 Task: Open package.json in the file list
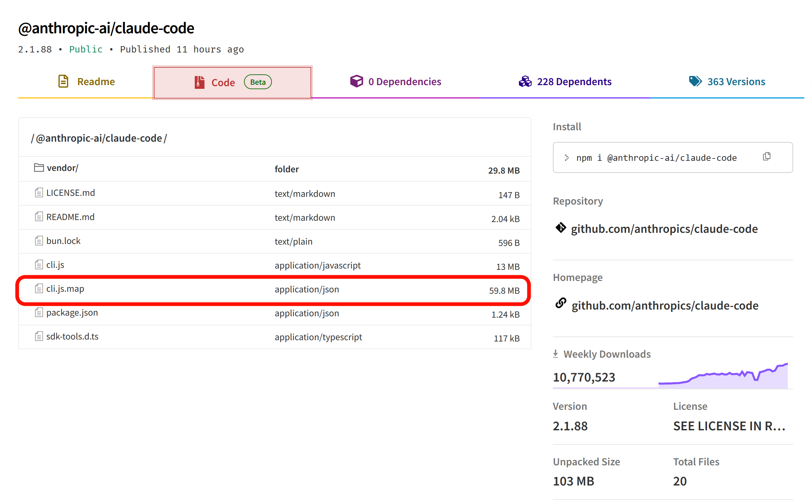pyautogui.click(x=72, y=313)
